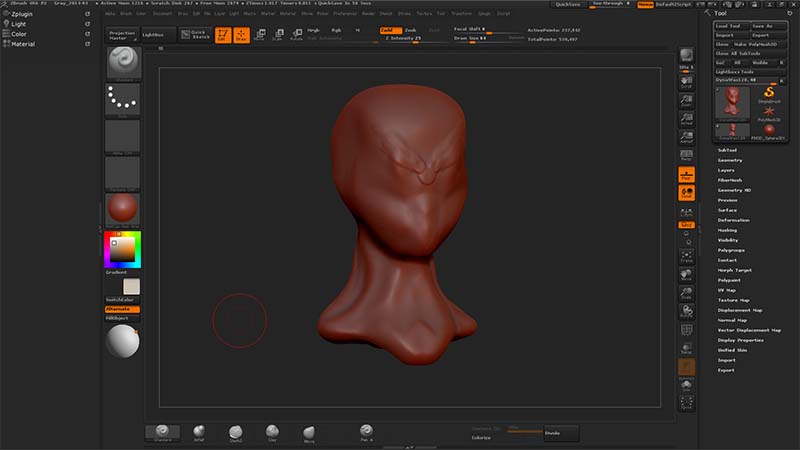
Task: Open the Material menu in left tray
Action: pyautogui.click(x=23, y=44)
